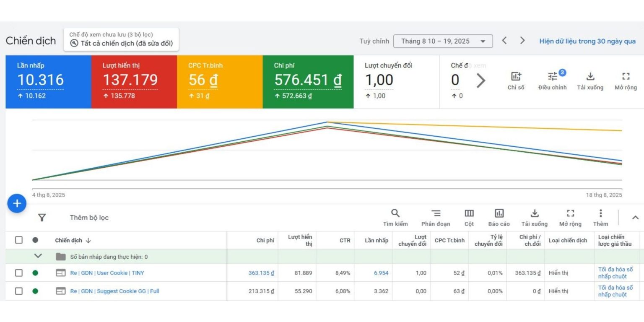This screenshot has width=644, height=322.
Task: Expand the drafts in progress row chevron
Action: [38, 256]
